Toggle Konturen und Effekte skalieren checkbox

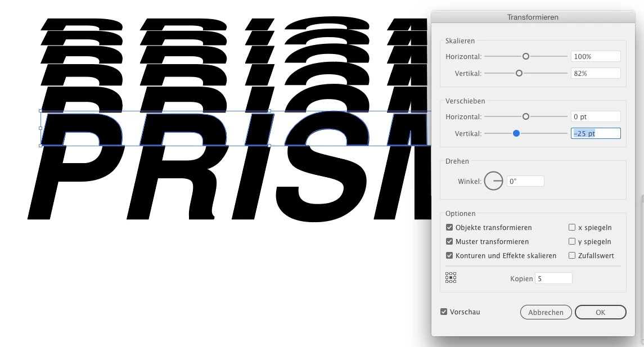pyautogui.click(x=449, y=255)
